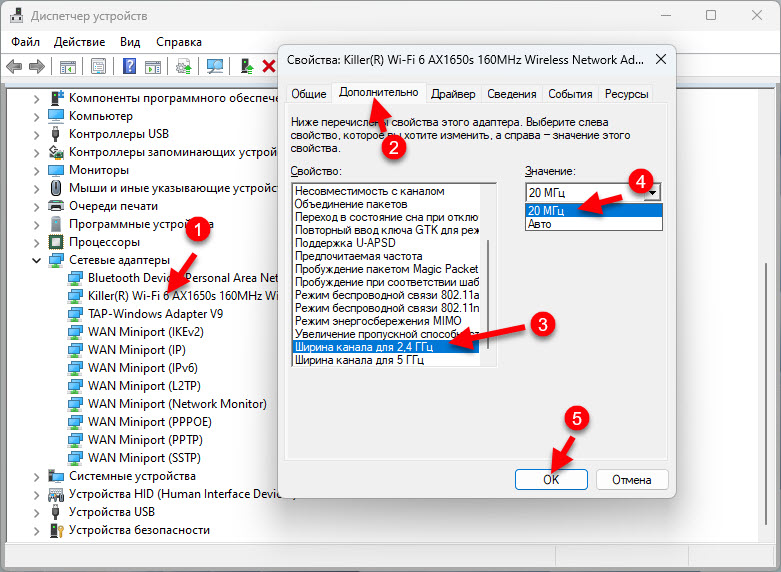Screen dimensions: 781x572
Task: Click the blue Help question mark icon
Action: click(x=129, y=66)
